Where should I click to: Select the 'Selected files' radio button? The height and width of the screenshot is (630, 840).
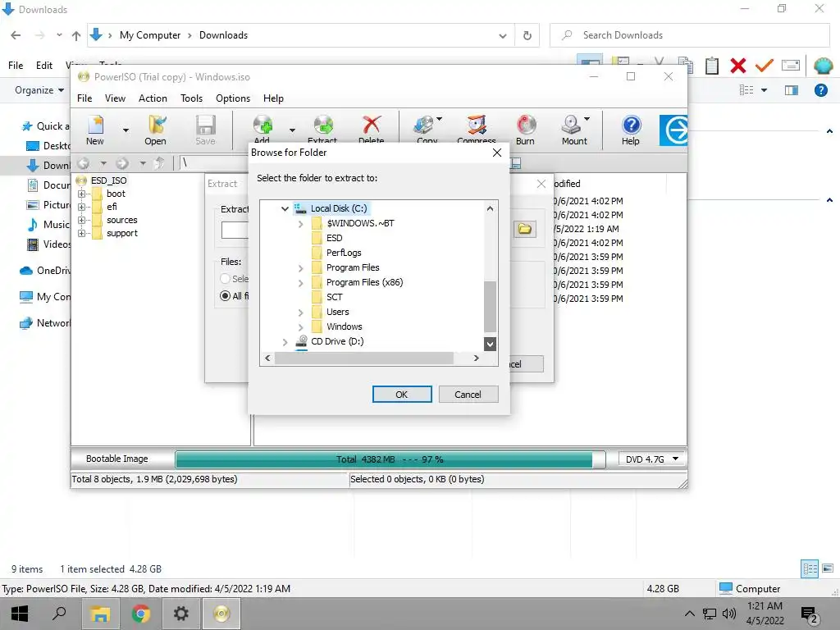(225, 279)
